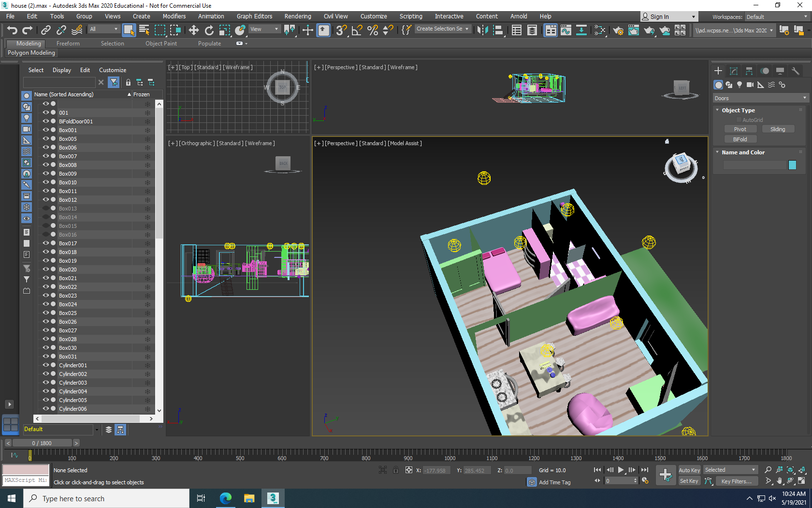Enable the Angle Snap toggle

356,30
